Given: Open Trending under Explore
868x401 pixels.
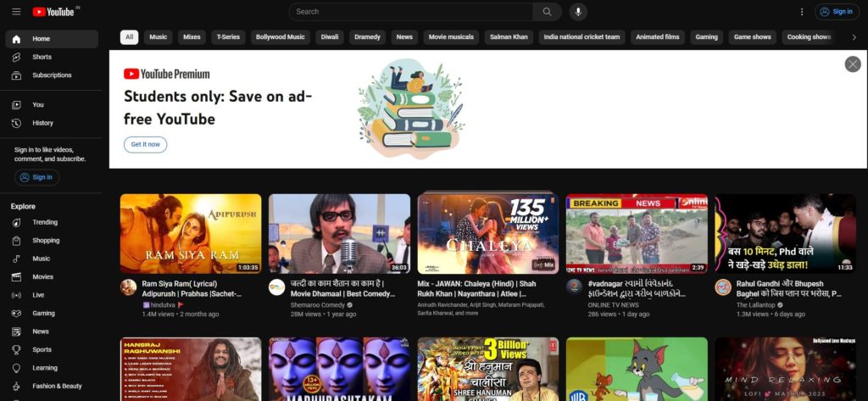Looking at the screenshot, I should click(x=44, y=222).
